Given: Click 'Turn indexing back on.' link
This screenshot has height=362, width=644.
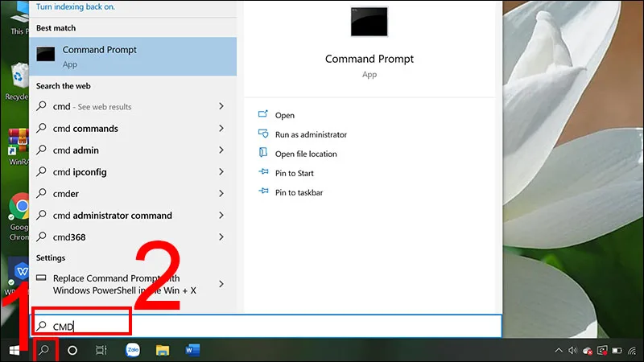Looking at the screenshot, I should 76,6.
